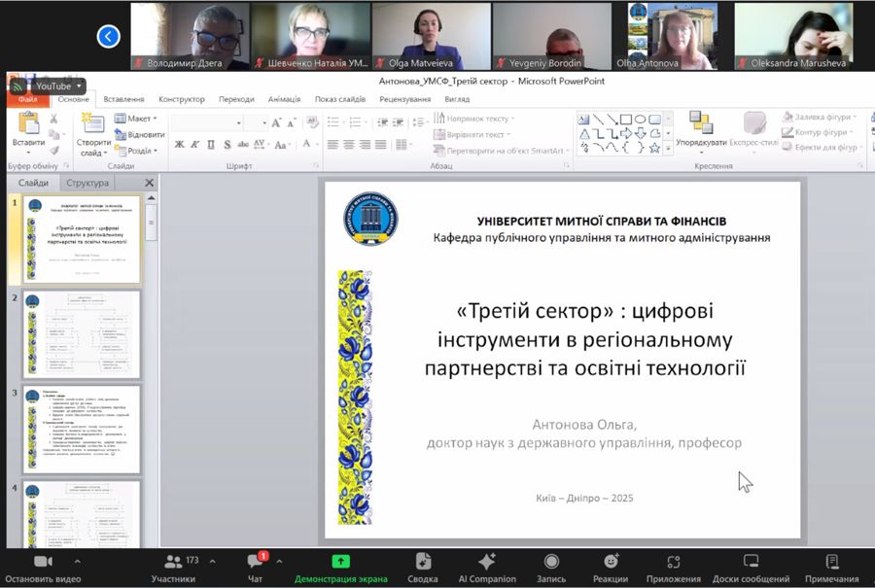875x588 pixels.
Task: Switch to the Анімація (Animations) tab
Action: 285,99
